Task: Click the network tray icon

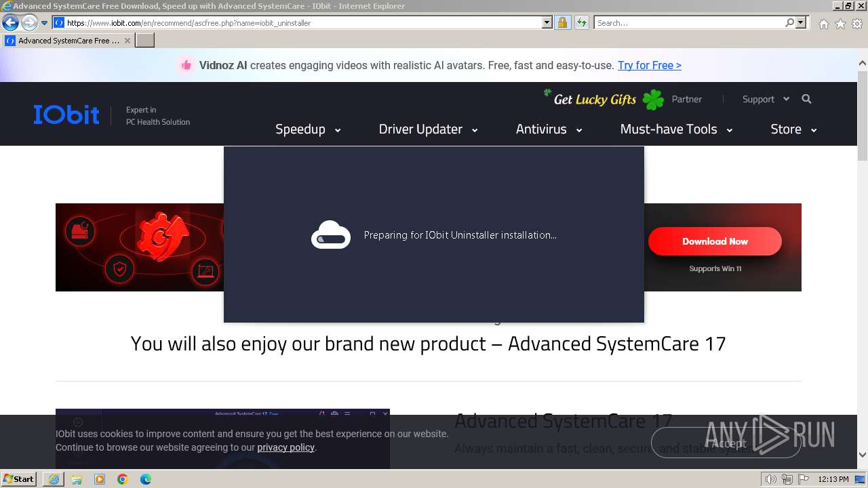Action: pyautogui.click(x=787, y=479)
